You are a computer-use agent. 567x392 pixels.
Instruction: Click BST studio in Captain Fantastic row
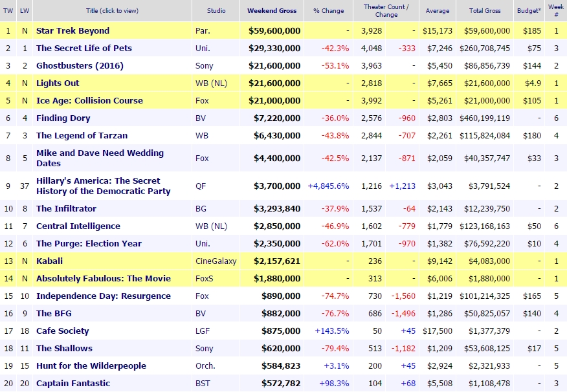[203, 384]
